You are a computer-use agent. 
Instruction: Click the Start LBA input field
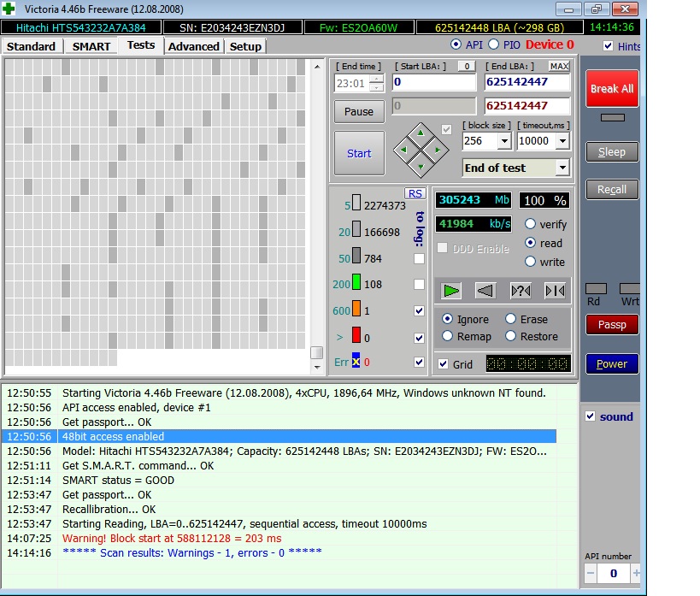pos(433,82)
